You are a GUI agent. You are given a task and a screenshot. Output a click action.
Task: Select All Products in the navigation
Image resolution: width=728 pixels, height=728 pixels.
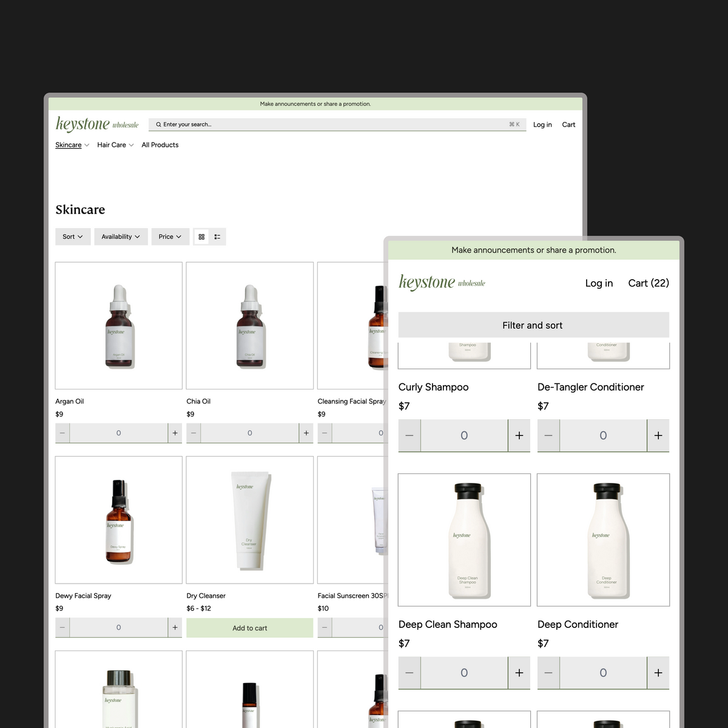pos(160,145)
